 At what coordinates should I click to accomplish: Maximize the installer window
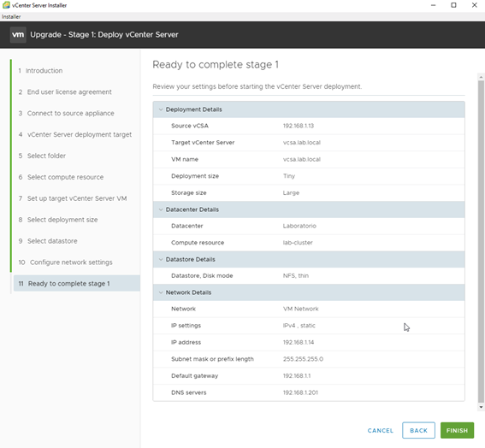[453, 5]
